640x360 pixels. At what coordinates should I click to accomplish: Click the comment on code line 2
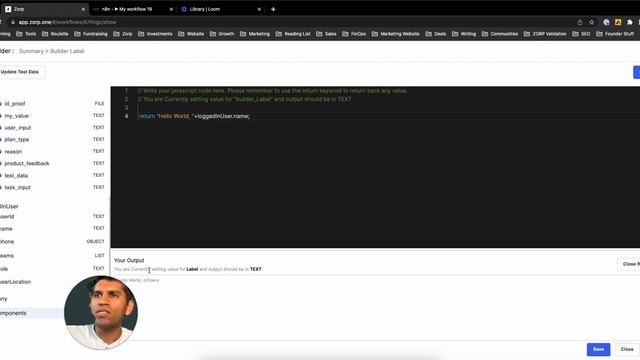[x=244, y=99]
